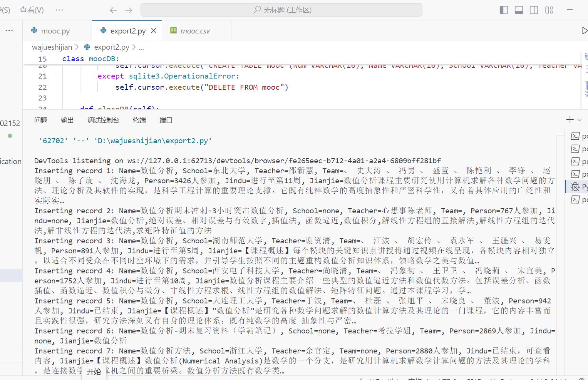This screenshot has height=380, width=588.
Task: Open the ws://127.0.0.1:62713 devtools link
Action: pyautogui.click(x=284, y=161)
